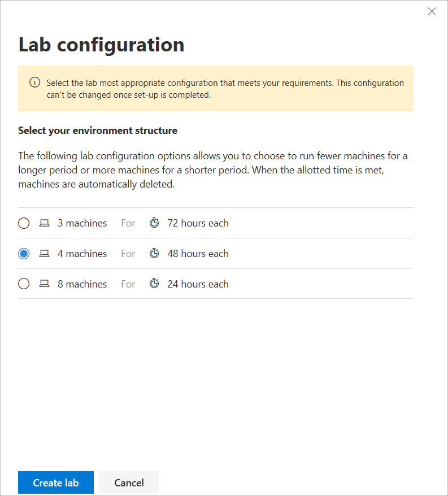Click the laptop icon beside 8 machines
448x496 pixels.
click(44, 284)
